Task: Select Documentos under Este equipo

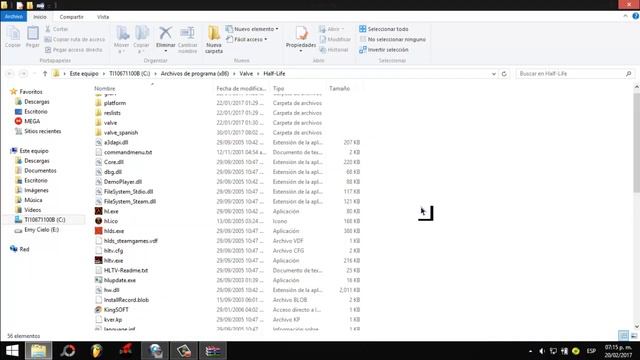Action: [40, 171]
